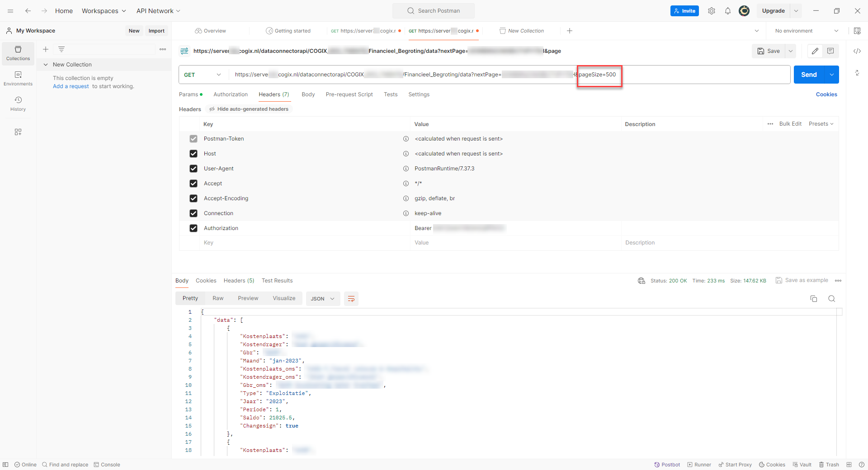Click the empty header Key field
This screenshot has height=470, width=868.
coord(305,243)
